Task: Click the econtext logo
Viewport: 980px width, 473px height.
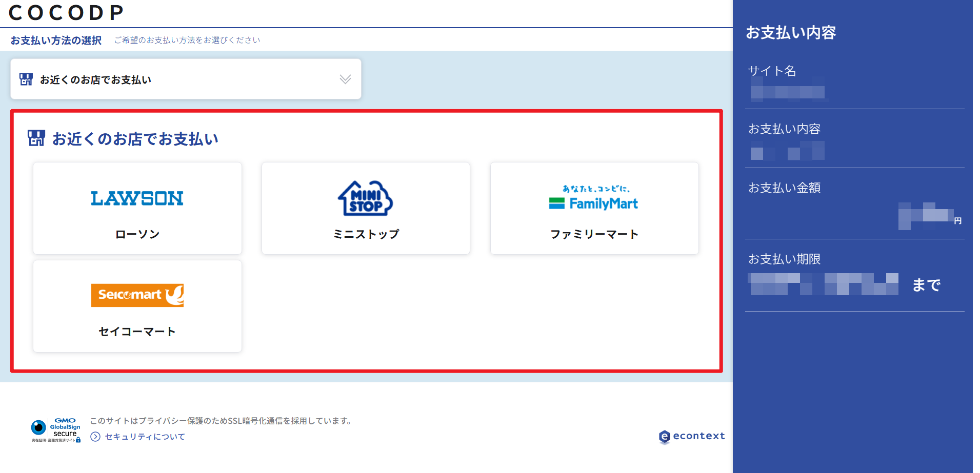Action: [x=692, y=436]
